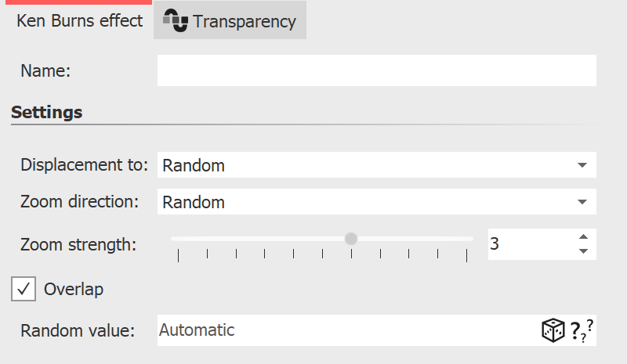Click the Zoom strength slider handle
Image resolution: width=627 pixels, height=364 pixels.
coord(351,238)
